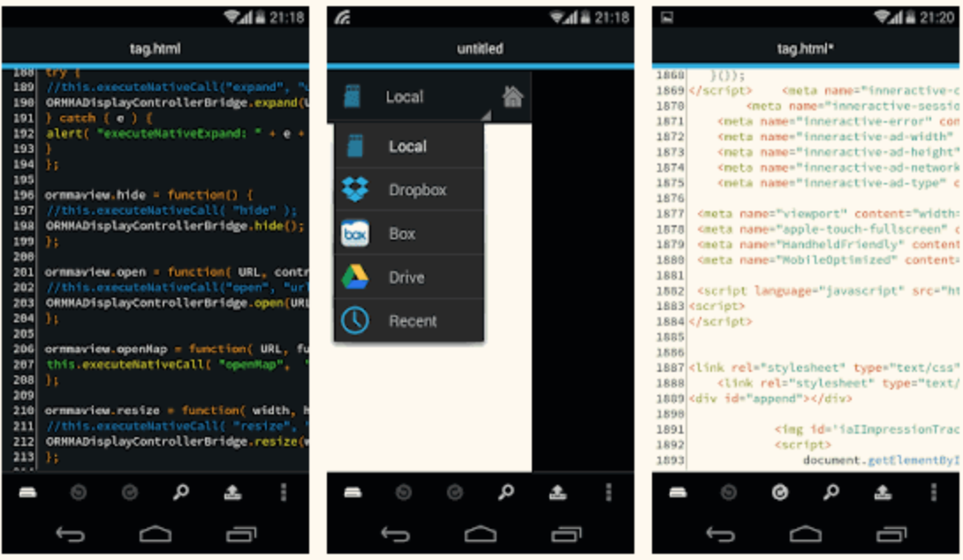Viewport: 963px width, 560px height.
Task: Tap undo icon in right light tag.html* toolbar
Action: coord(728,493)
